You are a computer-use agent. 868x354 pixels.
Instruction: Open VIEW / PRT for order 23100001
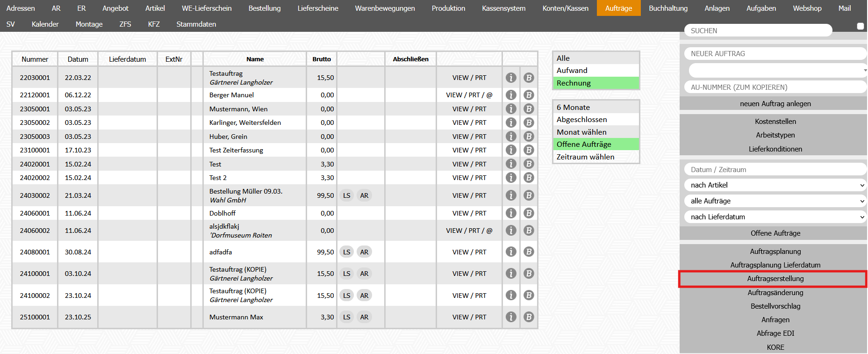pyautogui.click(x=469, y=150)
